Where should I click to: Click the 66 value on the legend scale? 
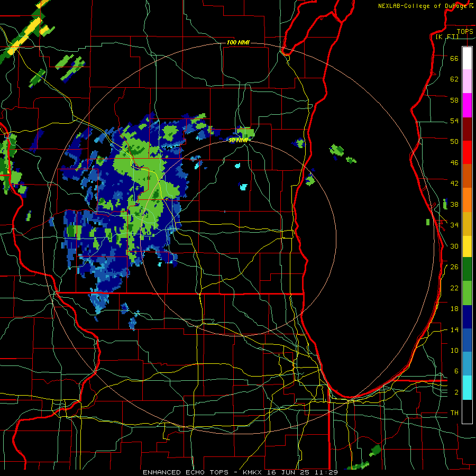(454, 58)
